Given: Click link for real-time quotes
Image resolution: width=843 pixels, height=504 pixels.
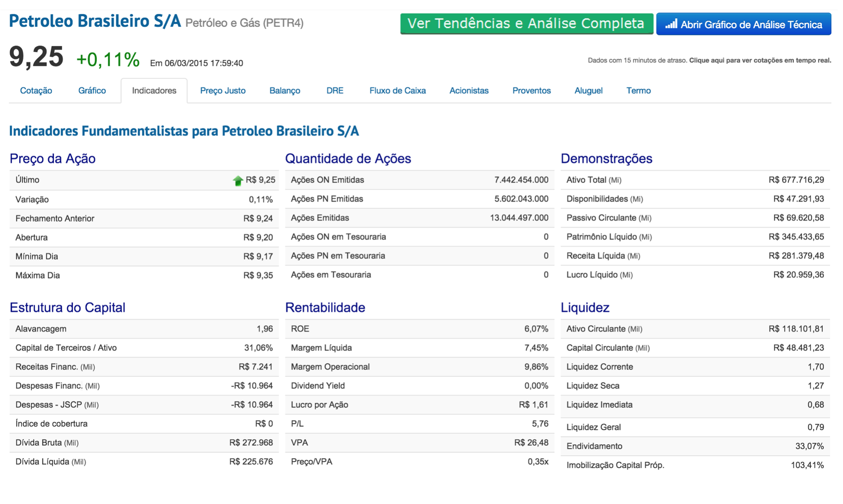Looking at the screenshot, I should (760, 60).
